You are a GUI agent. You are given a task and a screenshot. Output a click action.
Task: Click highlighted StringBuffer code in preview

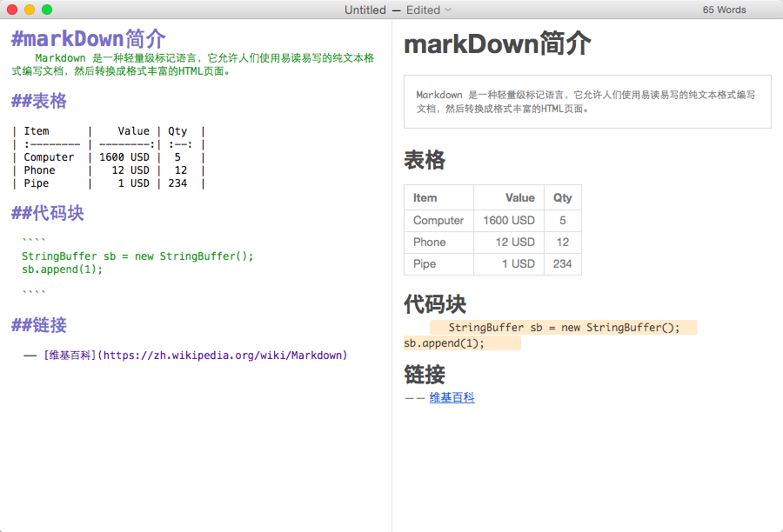(563, 328)
